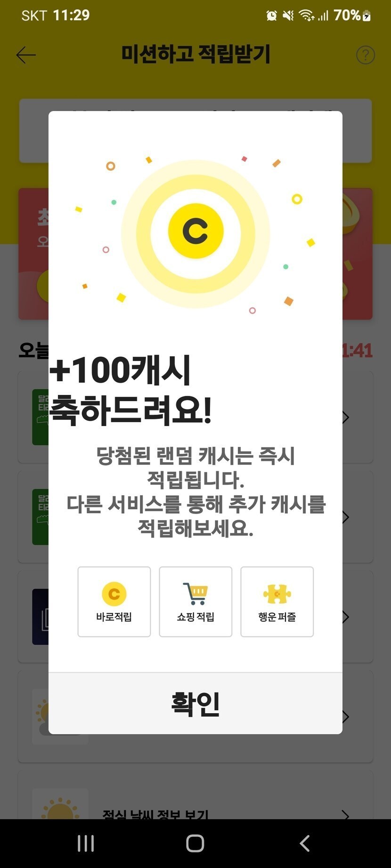Tap the 미션하고 적립받기 page title
The image size is (391, 868).
pyautogui.click(x=195, y=54)
